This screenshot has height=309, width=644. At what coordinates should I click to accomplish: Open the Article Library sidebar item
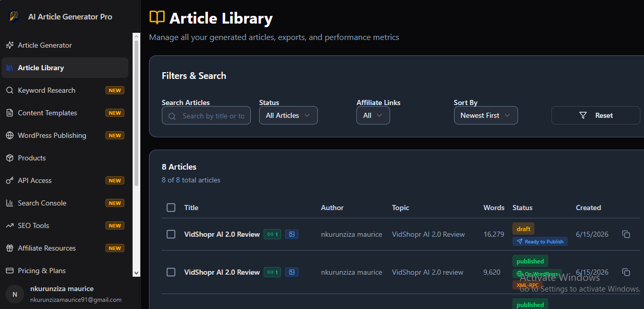pos(65,68)
